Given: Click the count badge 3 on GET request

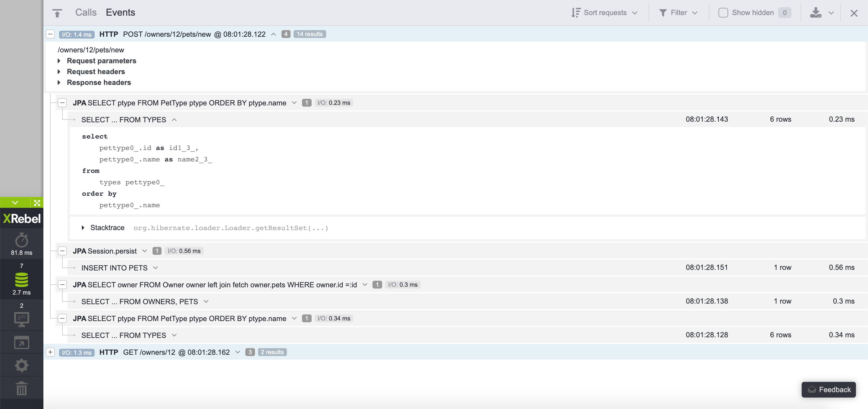Looking at the screenshot, I should (250, 352).
